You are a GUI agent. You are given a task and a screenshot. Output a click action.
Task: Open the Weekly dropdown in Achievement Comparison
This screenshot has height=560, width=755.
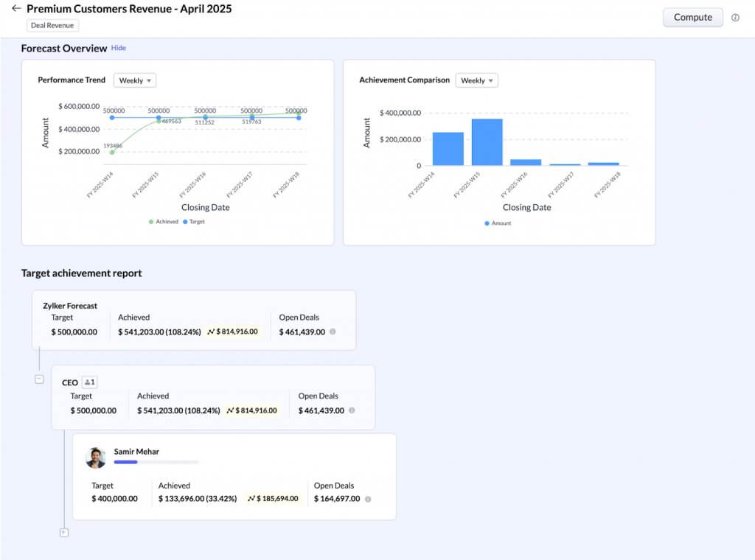(x=476, y=80)
